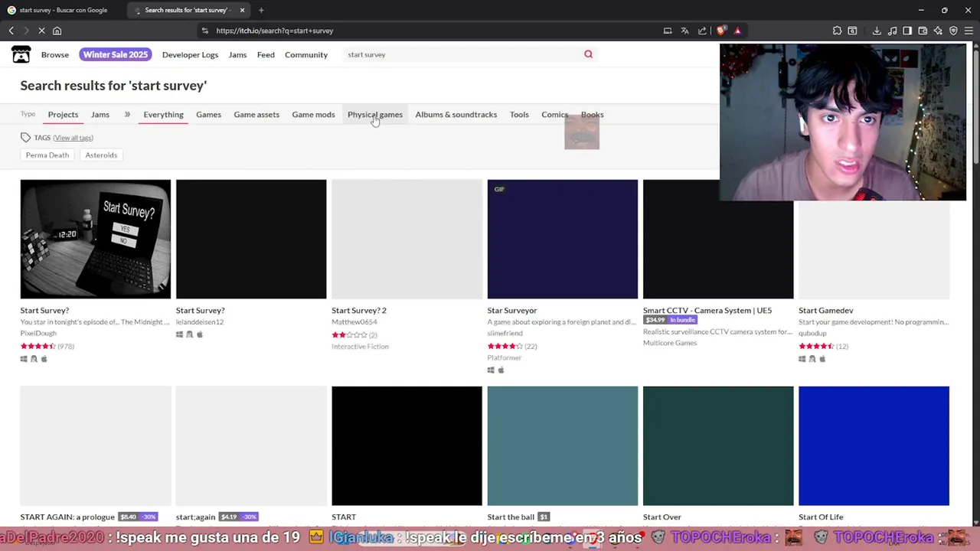Select the Projects type filter

(63, 114)
